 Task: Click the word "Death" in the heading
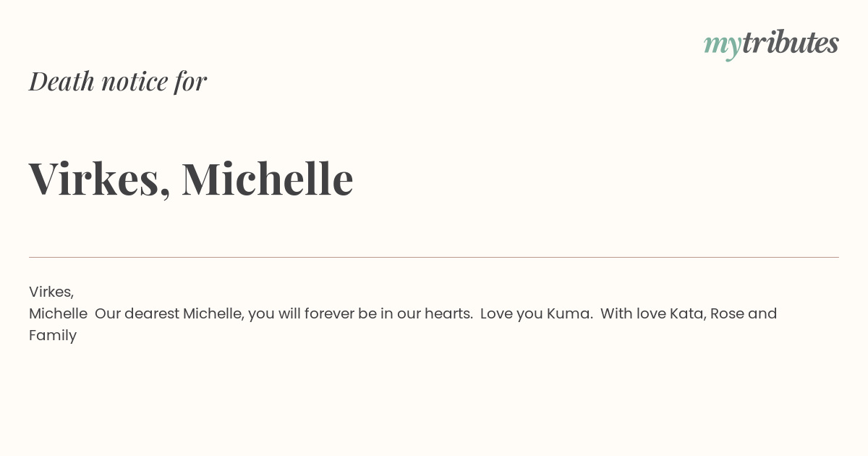[61, 81]
